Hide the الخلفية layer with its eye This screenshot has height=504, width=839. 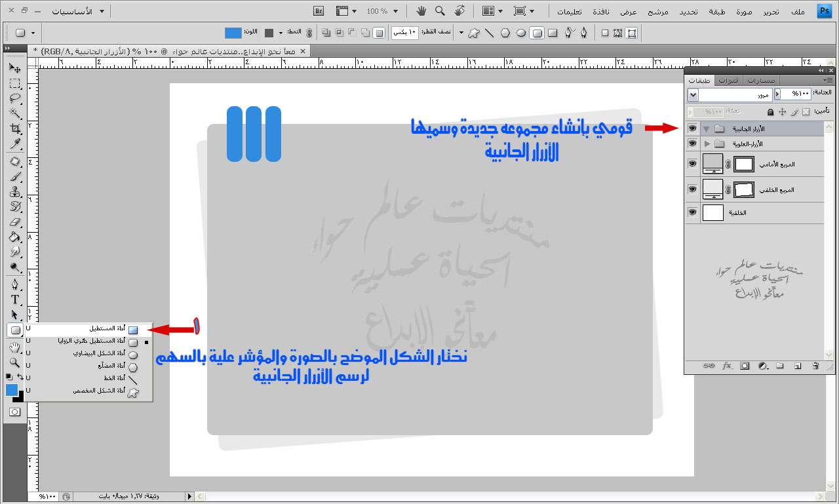[x=692, y=212]
